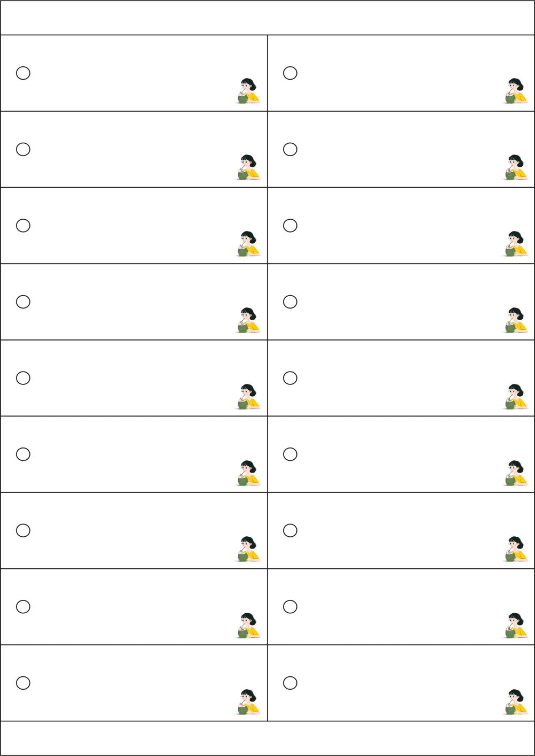This screenshot has width=535, height=756.
Task: Mark the circle in seventh row, right column
Action: pos(290,530)
